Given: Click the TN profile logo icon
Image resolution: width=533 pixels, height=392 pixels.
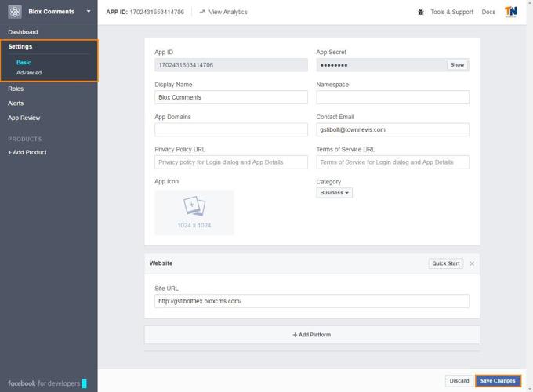Looking at the screenshot, I should [x=511, y=12].
